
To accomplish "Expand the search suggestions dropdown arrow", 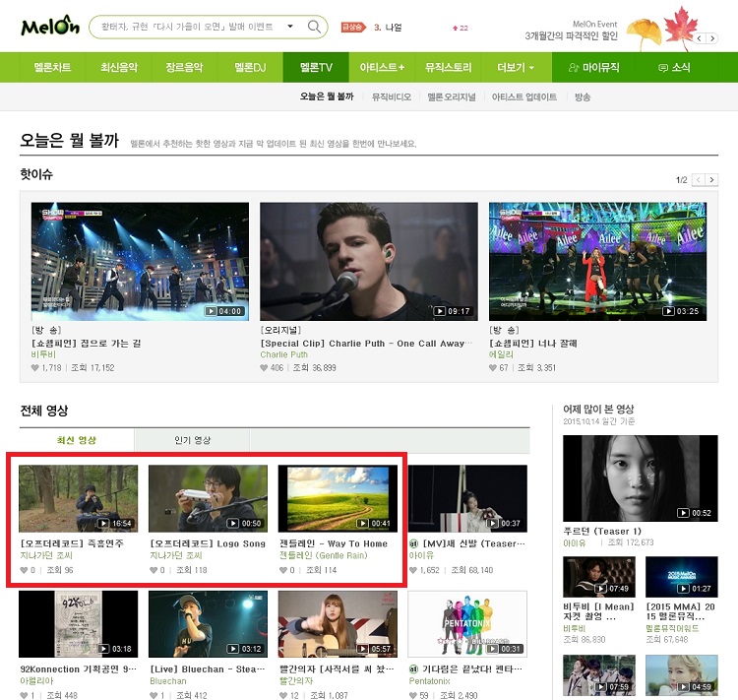I will point(290,27).
